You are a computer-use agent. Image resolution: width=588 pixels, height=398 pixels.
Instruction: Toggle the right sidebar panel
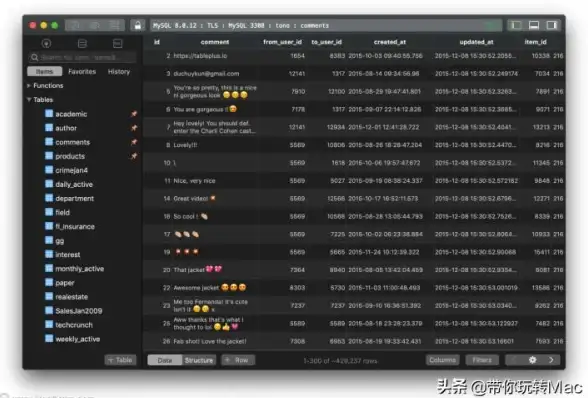(x=551, y=25)
